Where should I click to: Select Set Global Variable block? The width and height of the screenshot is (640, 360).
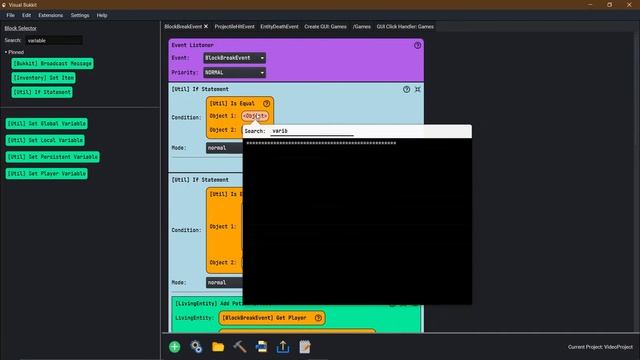pyautogui.click(x=47, y=123)
